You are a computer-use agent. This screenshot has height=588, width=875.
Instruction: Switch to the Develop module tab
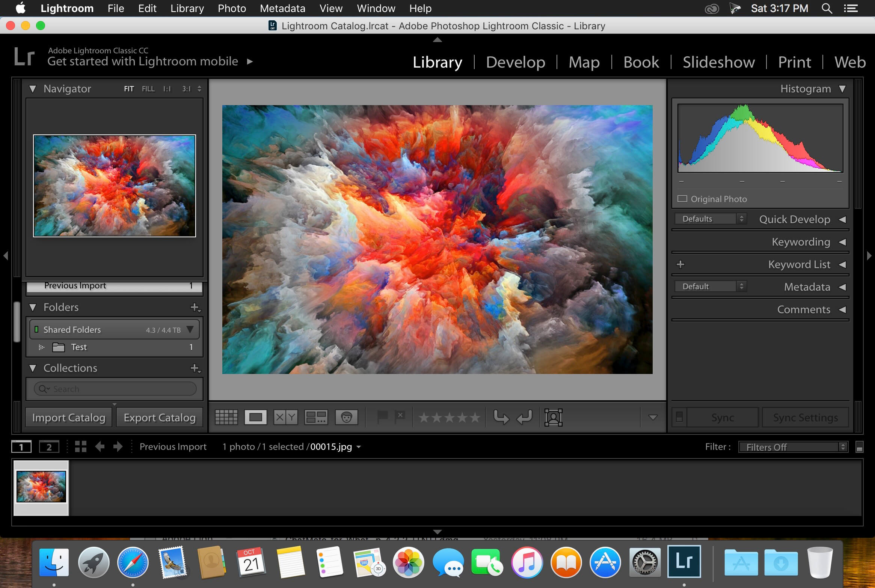click(x=515, y=61)
